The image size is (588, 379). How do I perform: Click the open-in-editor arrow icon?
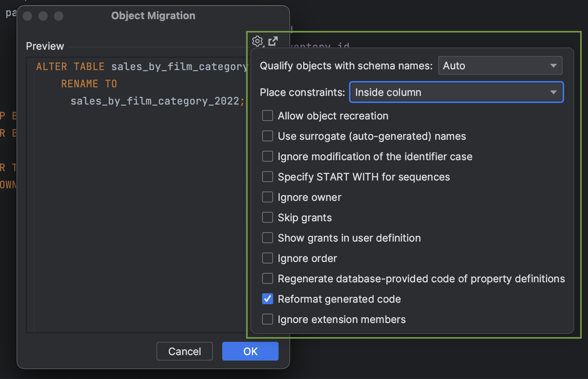pos(273,41)
